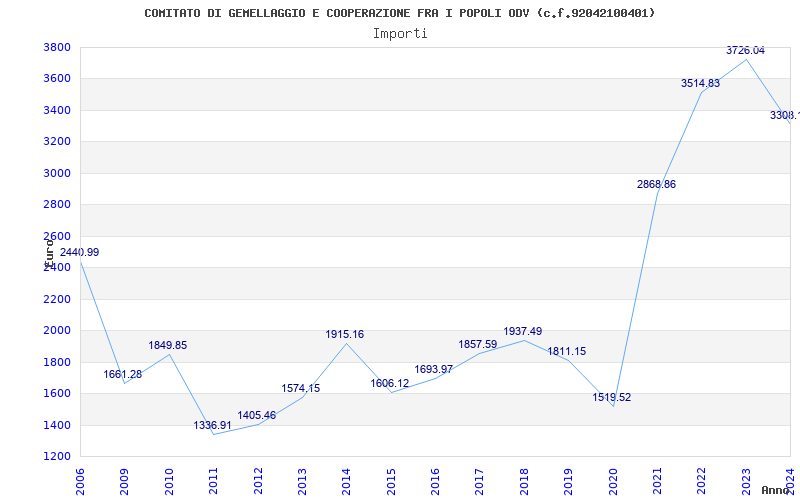The height and width of the screenshot is (500, 800).
Task: Select the 3726.04 peak data label
Action: point(745,50)
